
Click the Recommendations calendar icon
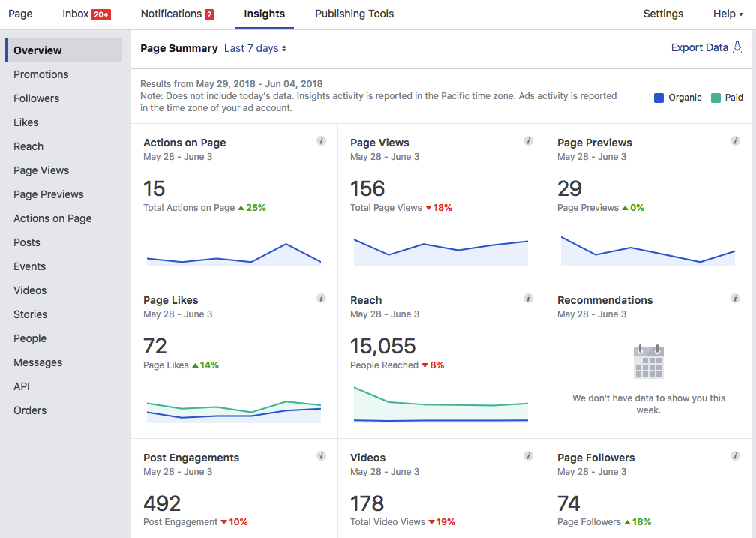[649, 362]
